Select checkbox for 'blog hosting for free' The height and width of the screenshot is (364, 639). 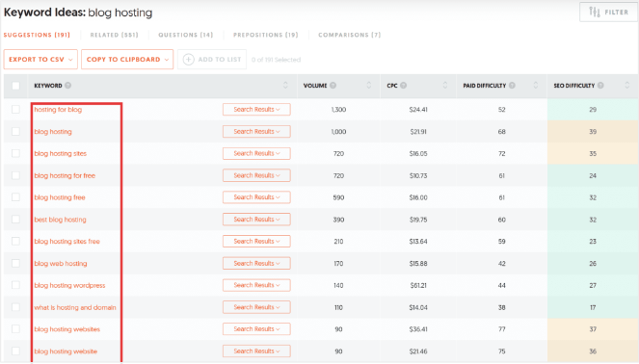pos(15,175)
